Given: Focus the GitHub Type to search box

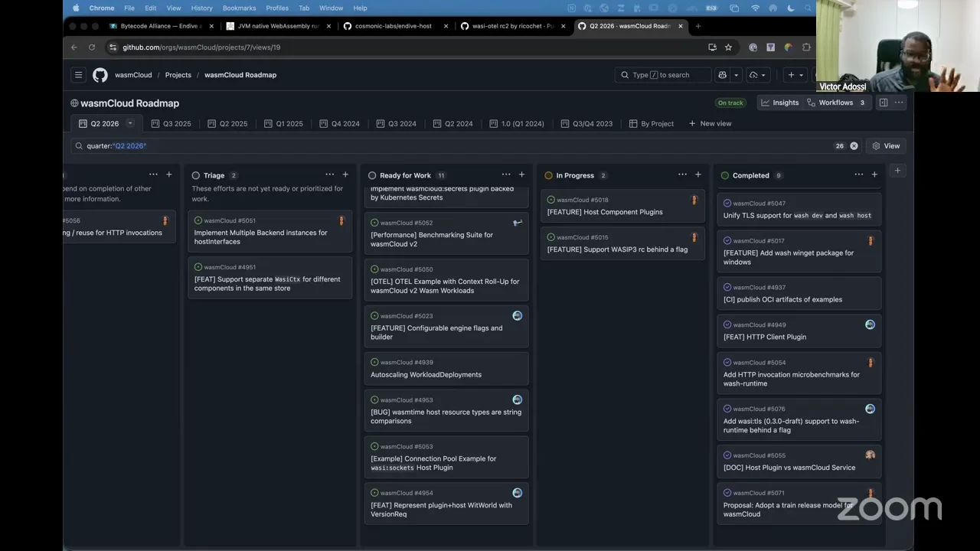Looking at the screenshot, I should (662, 75).
